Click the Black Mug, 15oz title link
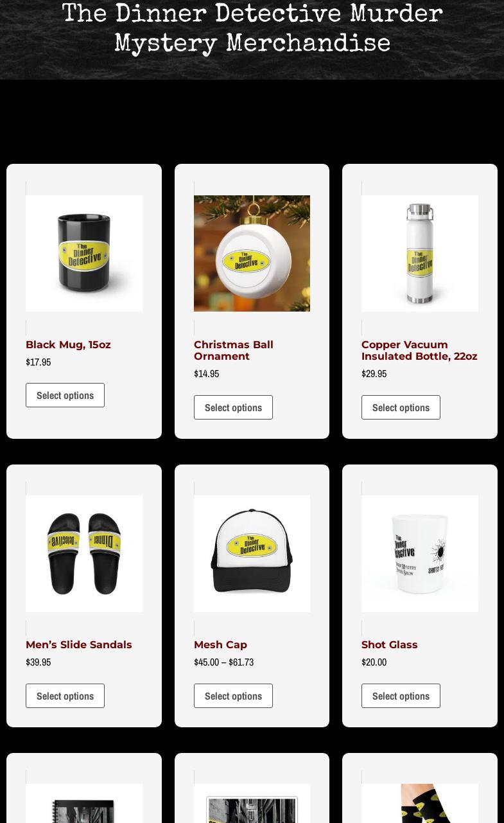The width and height of the screenshot is (504, 823). [x=68, y=345]
